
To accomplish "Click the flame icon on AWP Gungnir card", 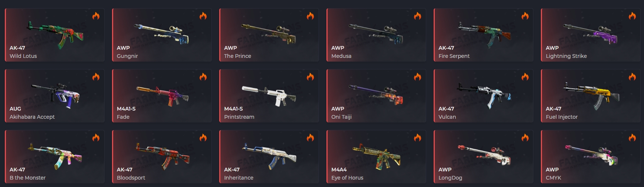I will (x=203, y=16).
